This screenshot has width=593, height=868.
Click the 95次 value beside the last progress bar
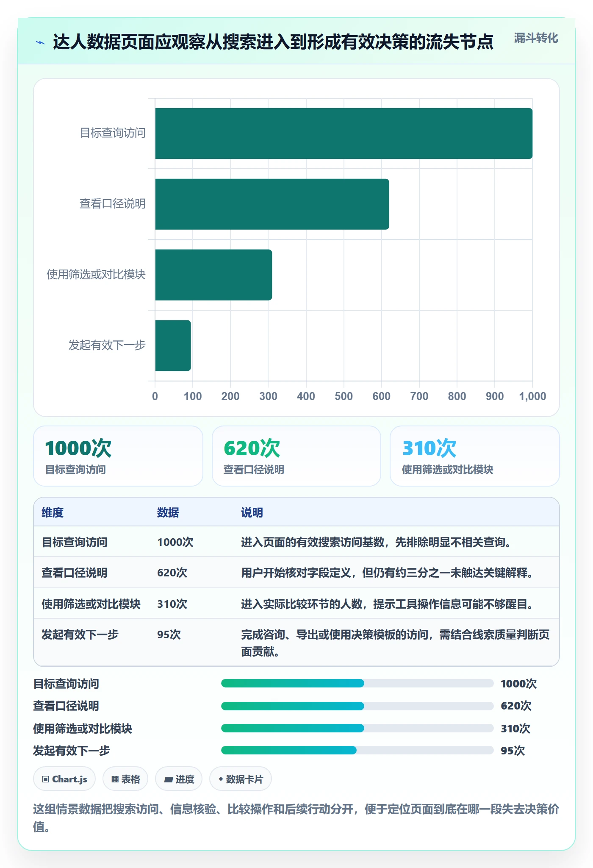tap(513, 751)
